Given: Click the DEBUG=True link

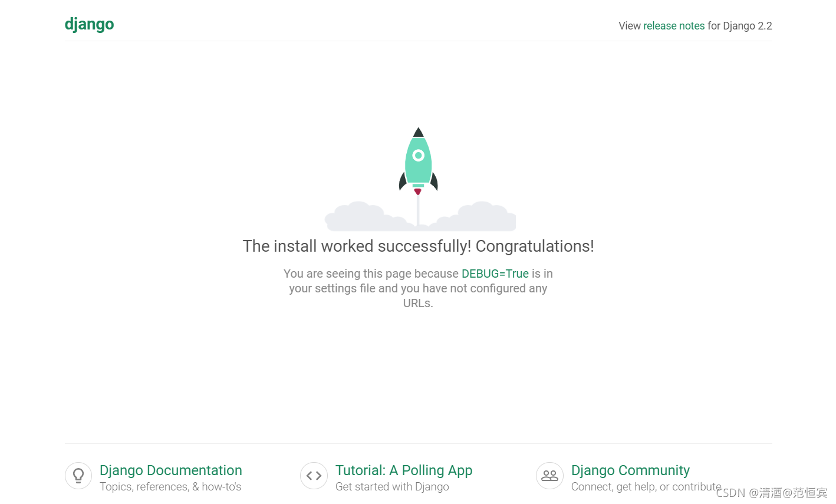Looking at the screenshot, I should pos(495,274).
